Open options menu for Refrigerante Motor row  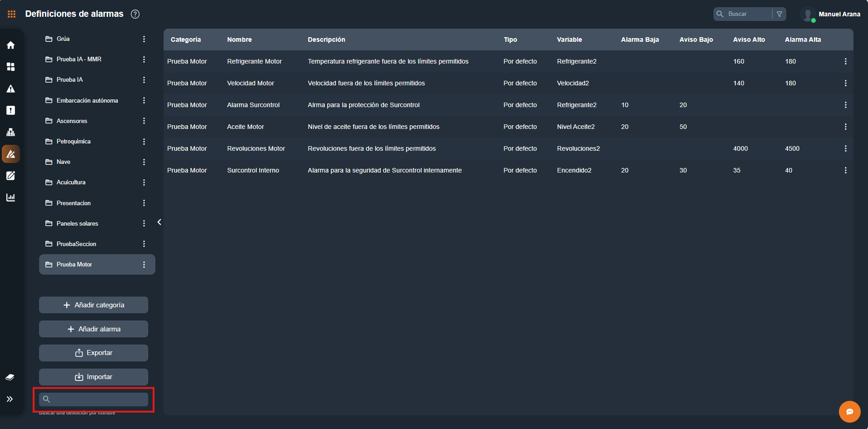(845, 61)
